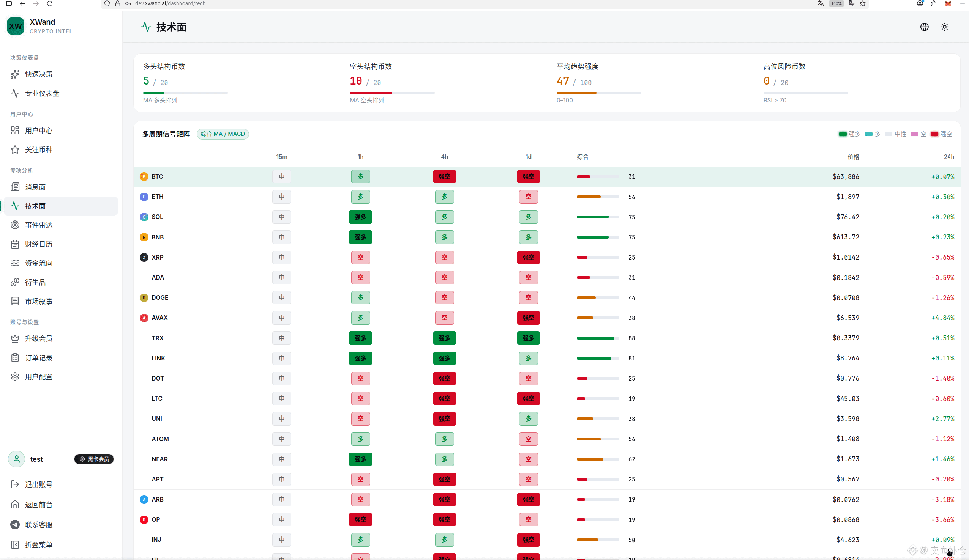969x560 pixels.
Task: Select the TRX row in matrix
Action: coord(546,338)
